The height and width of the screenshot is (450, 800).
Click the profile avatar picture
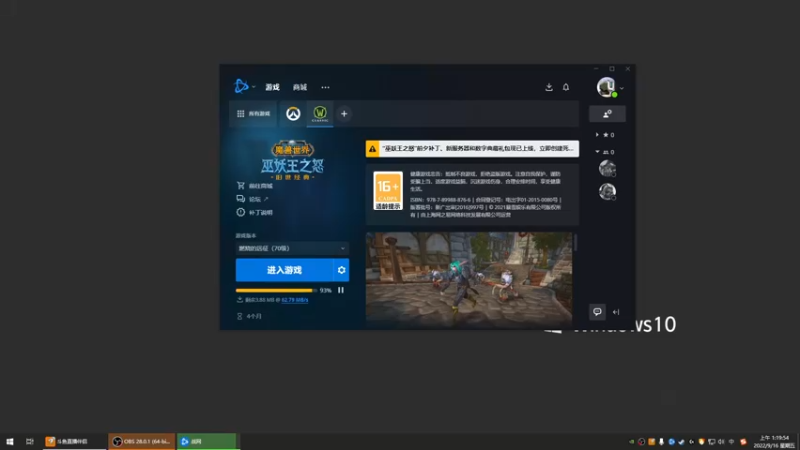pos(606,87)
